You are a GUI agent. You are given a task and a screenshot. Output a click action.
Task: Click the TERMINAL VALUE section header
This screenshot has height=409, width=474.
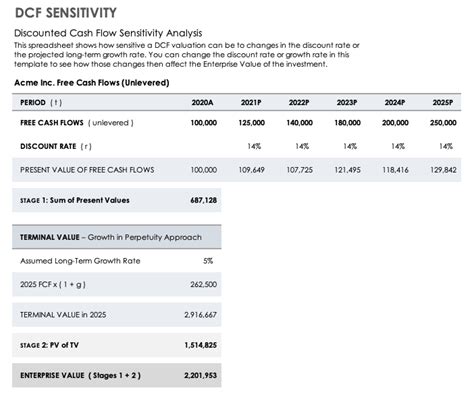[x=117, y=237]
